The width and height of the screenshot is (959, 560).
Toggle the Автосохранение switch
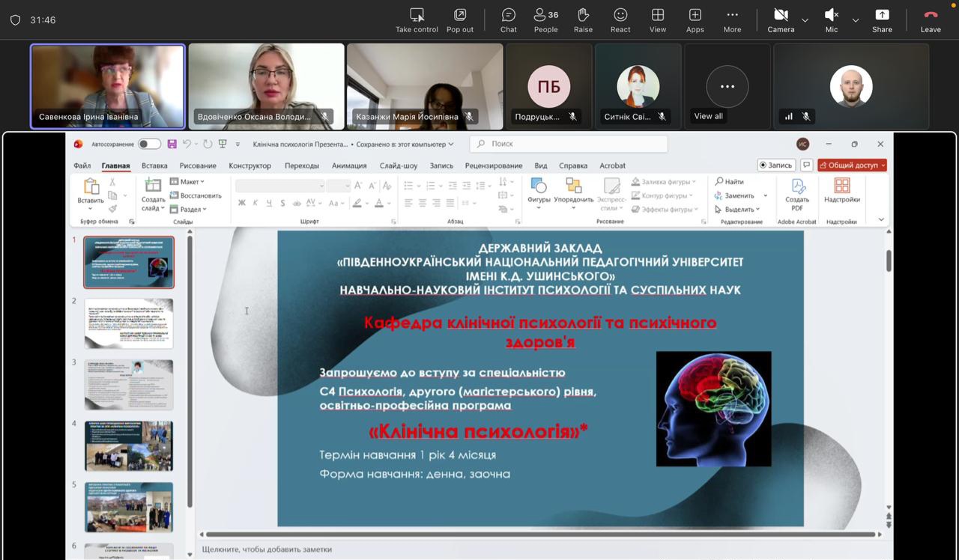tap(148, 144)
